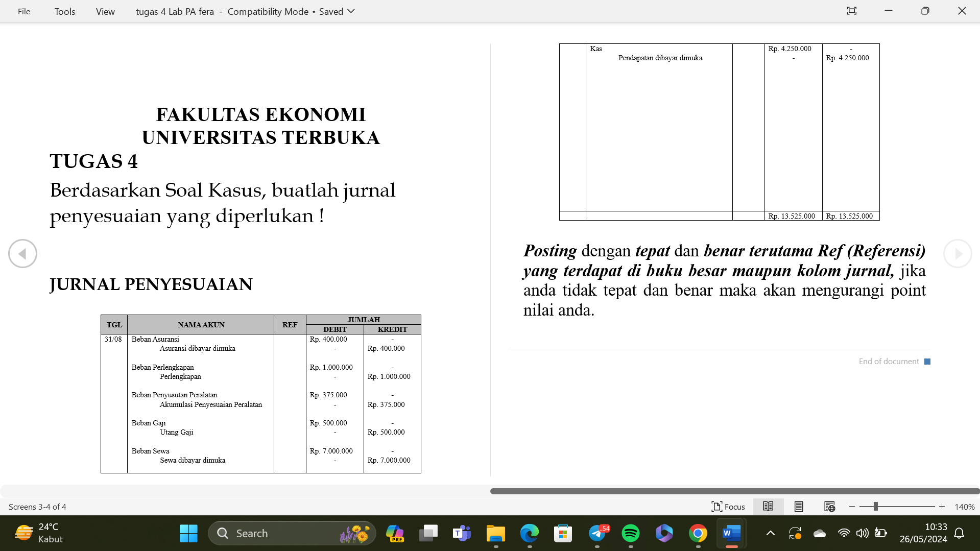The image size is (980, 551).
Task: Open the Reading Toolbar icon in title bar
Action: point(851,11)
